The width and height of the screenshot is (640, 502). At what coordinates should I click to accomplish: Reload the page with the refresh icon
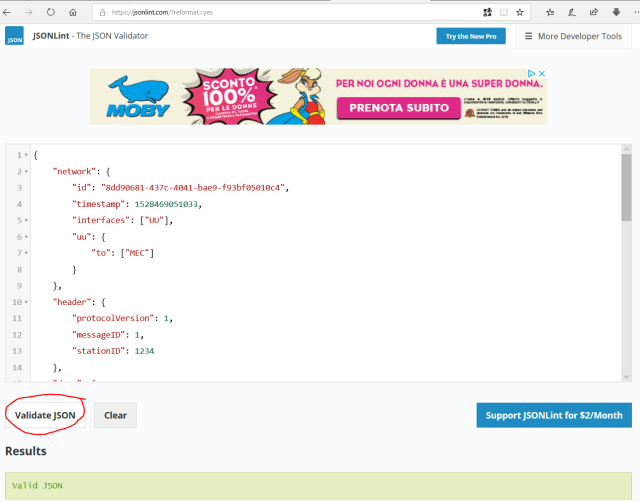point(50,12)
